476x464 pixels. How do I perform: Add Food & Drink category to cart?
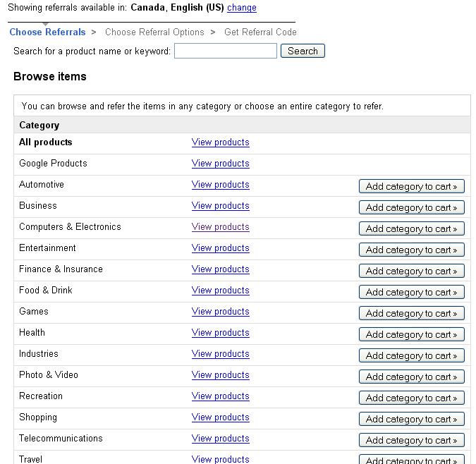[412, 292]
